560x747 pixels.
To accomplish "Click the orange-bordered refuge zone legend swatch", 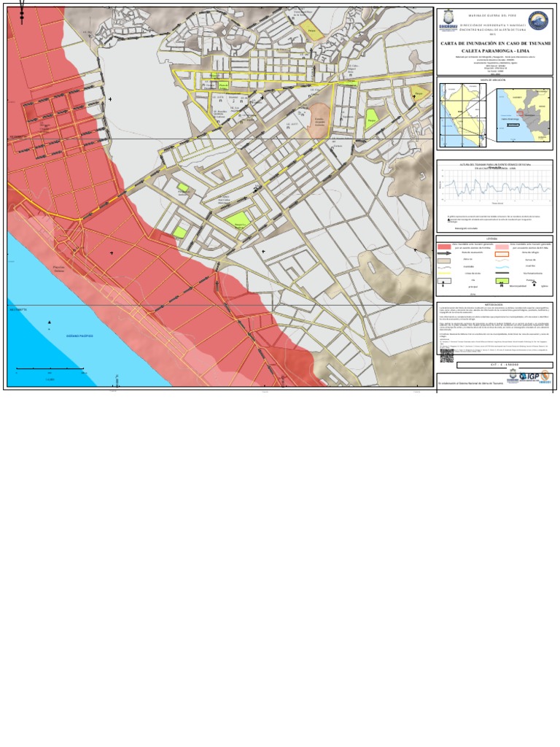I will pyautogui.click(x=502, y=254).
